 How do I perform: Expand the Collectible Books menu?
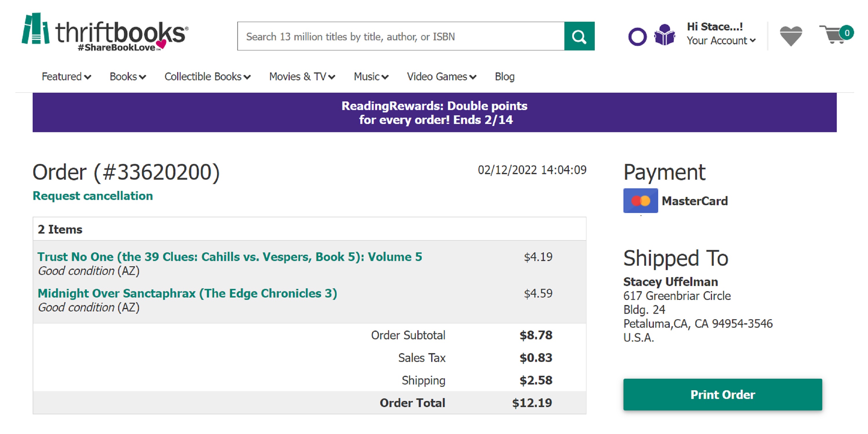point(207,76)
